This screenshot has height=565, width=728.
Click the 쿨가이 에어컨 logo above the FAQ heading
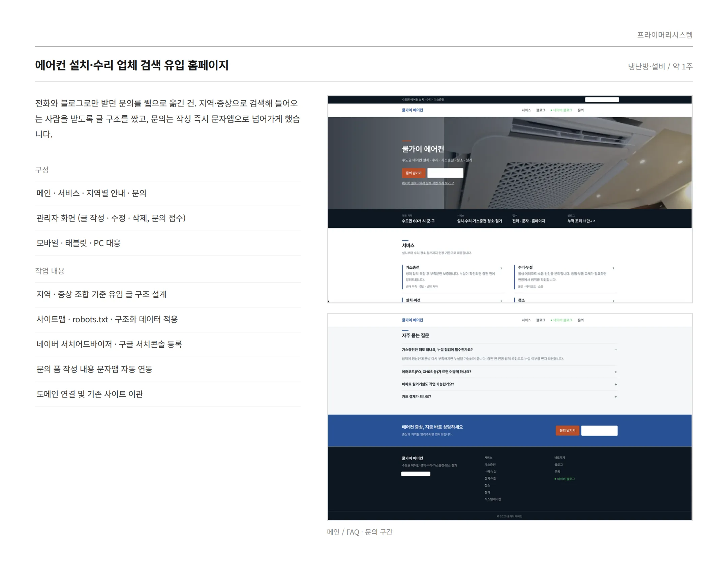412,320
